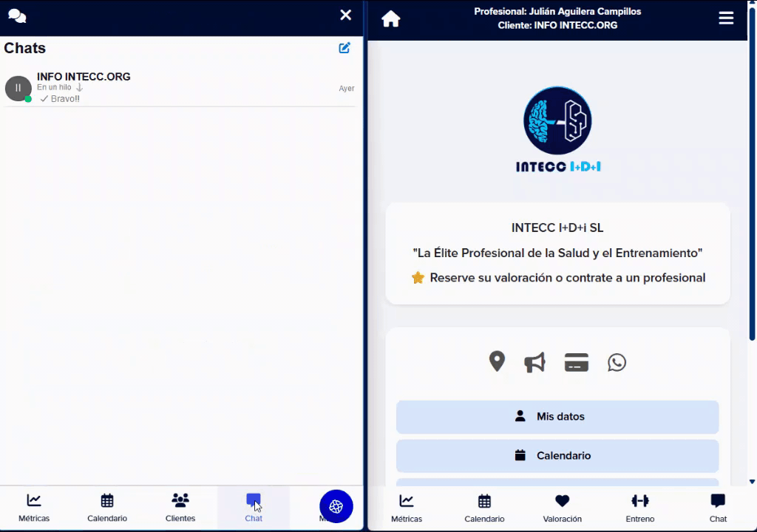Contact via the WhatsApp icon
The width and height of the screenshot is (757, 532).
click(x=617, y=363)
